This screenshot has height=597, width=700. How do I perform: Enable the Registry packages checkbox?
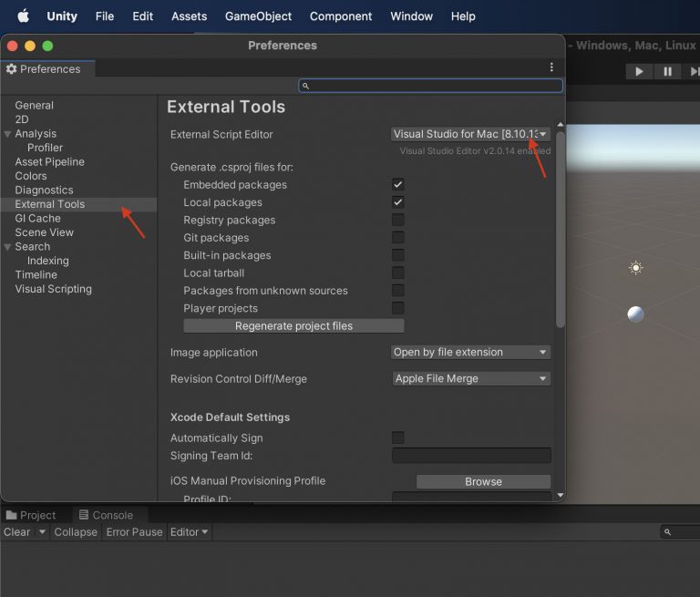coord(397,220)
